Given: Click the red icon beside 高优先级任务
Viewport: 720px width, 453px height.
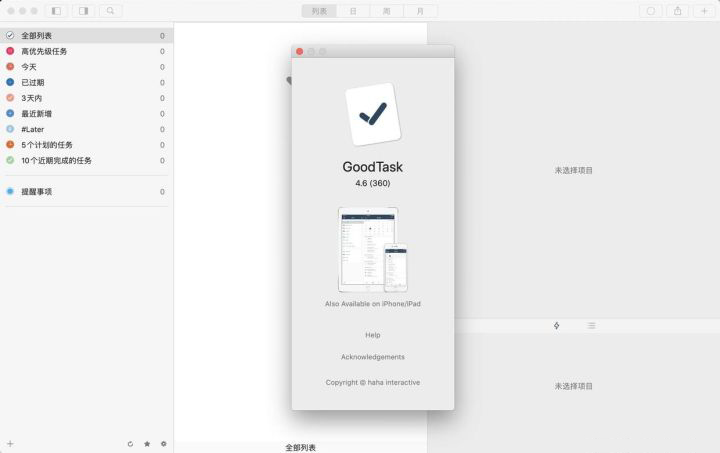Looking at the screenshot, I should (10, 51).
